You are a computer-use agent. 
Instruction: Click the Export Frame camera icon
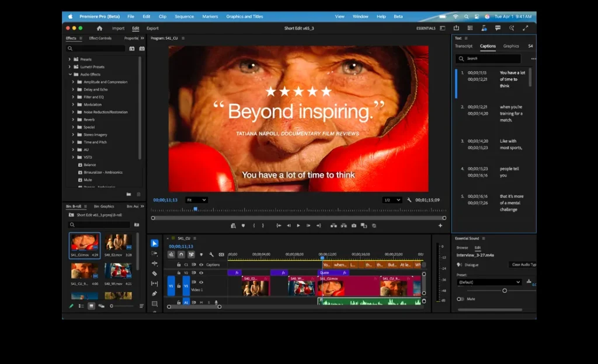coord(353,225)
